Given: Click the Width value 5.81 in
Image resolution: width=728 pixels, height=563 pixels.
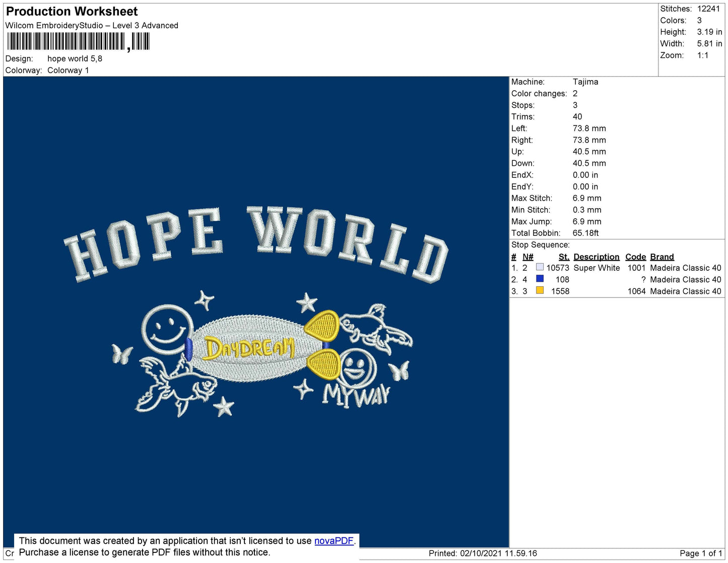Looking at the screenshot, I should [709, 44].
